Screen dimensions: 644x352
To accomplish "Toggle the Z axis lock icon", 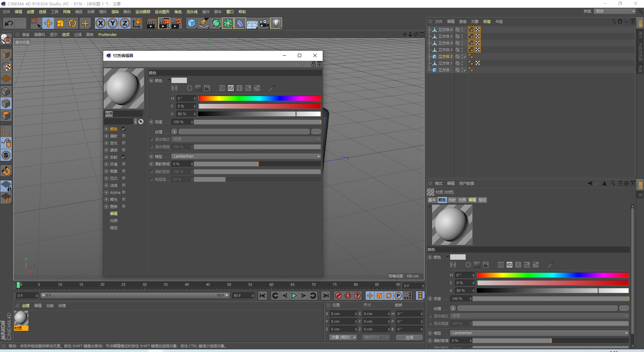I will 125,23.
